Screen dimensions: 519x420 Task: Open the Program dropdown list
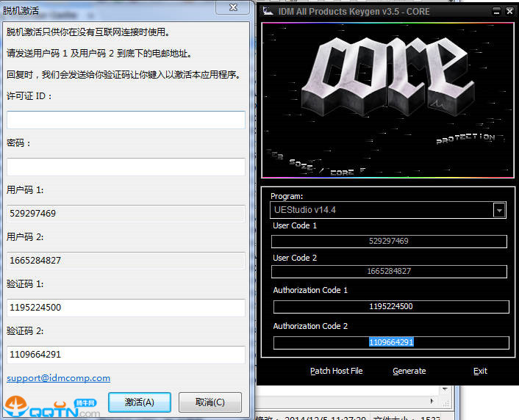click(x=499, y=211)
